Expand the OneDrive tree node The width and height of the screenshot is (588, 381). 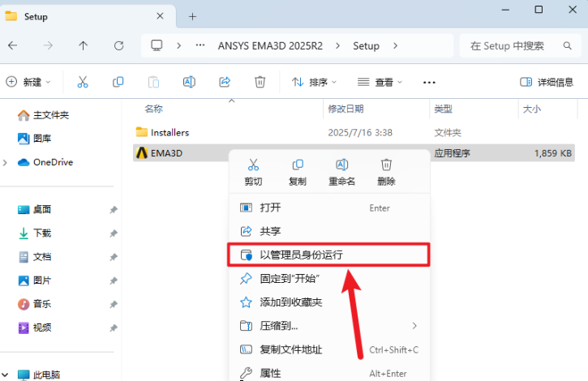pyautogui.click(x=5, y=162)
